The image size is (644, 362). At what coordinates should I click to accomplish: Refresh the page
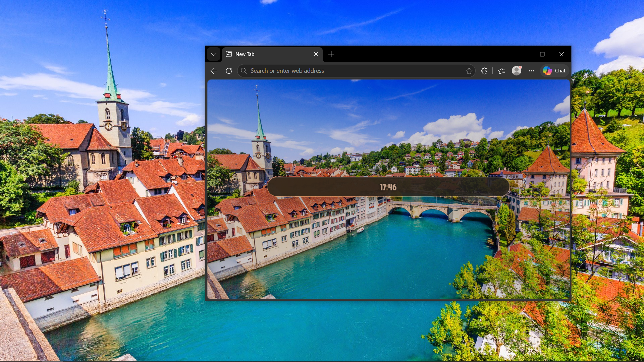point(229,71)
